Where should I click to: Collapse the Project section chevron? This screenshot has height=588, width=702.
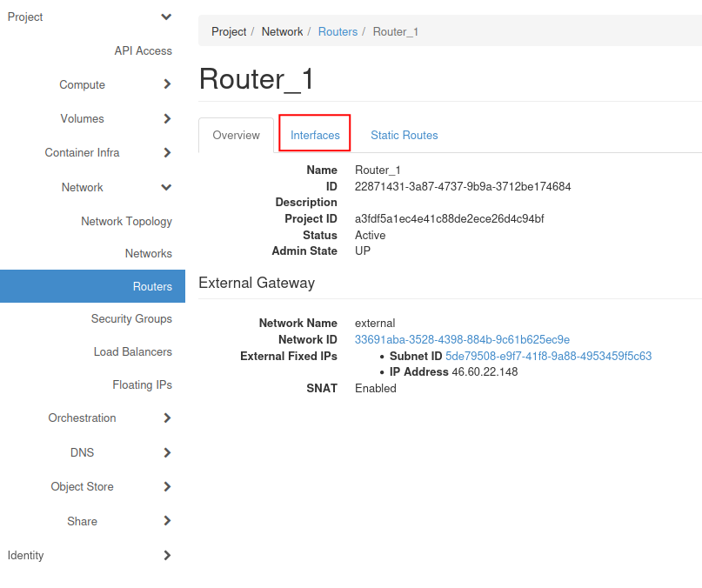[x=166, y=17]
